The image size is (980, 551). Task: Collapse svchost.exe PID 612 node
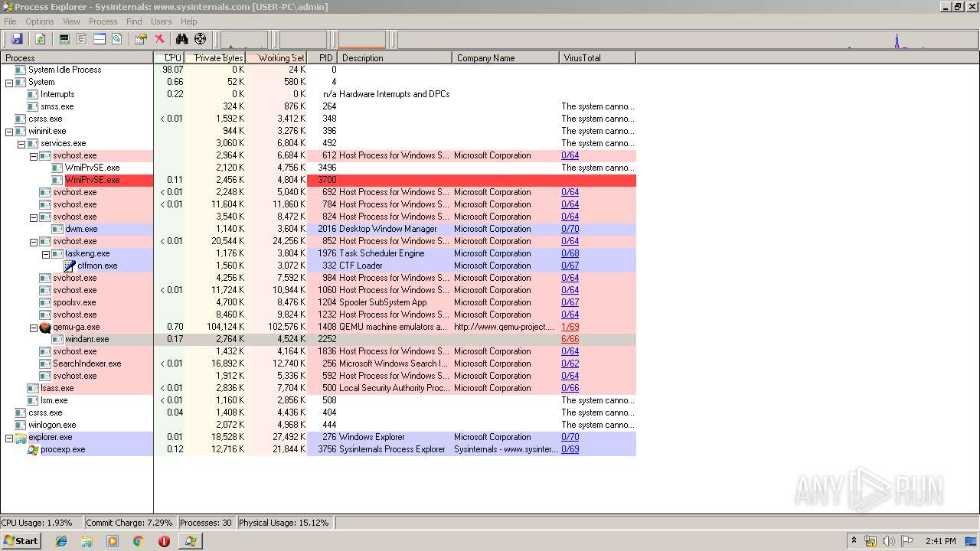[x=34, y=155]
